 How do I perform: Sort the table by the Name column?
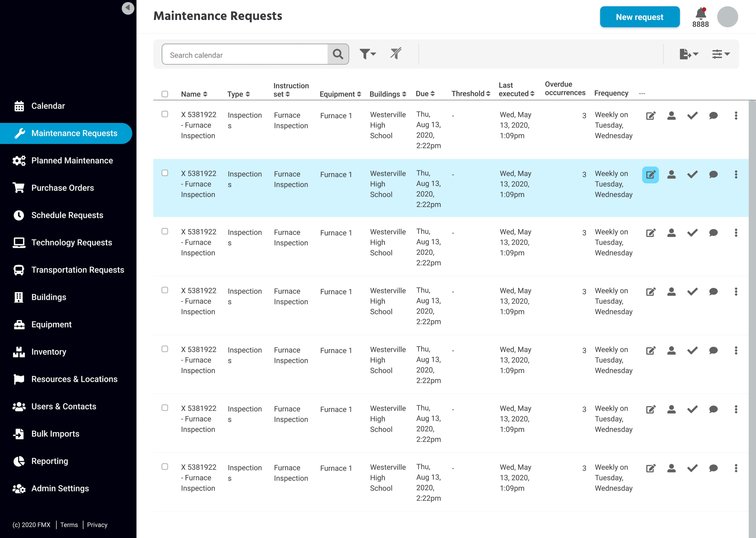[x=194, y=94]
